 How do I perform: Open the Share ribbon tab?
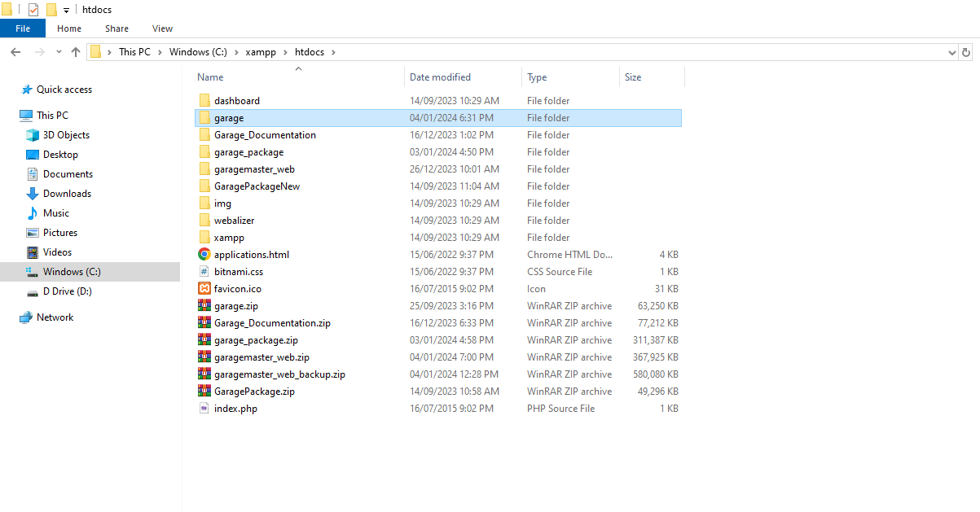pyautogui.click(x=116, y=28)
